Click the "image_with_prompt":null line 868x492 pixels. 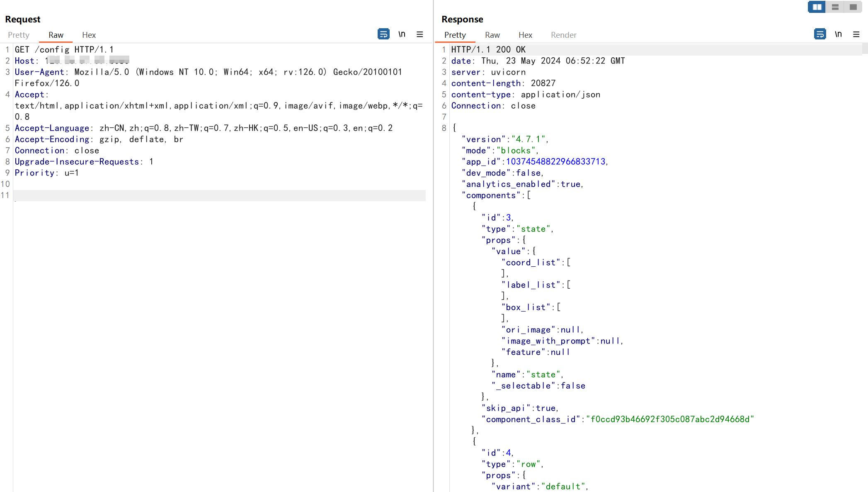click(562, 341)
